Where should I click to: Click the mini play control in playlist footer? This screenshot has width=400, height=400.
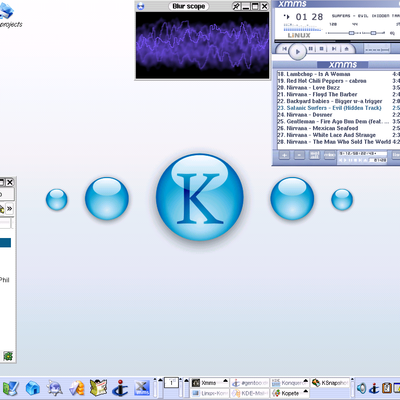point(345,160)
